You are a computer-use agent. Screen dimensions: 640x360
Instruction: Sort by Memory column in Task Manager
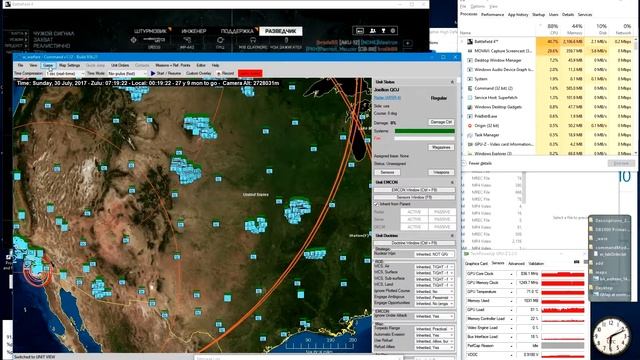(x=571, y=29)
